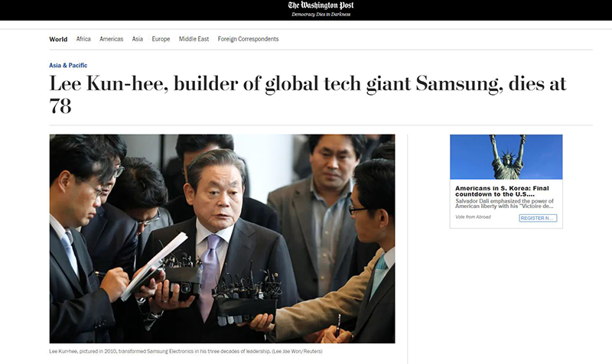This screenshot has width=612, height=364.
Task: Open The Washington Post logo home link
Action: click(321, 5)
